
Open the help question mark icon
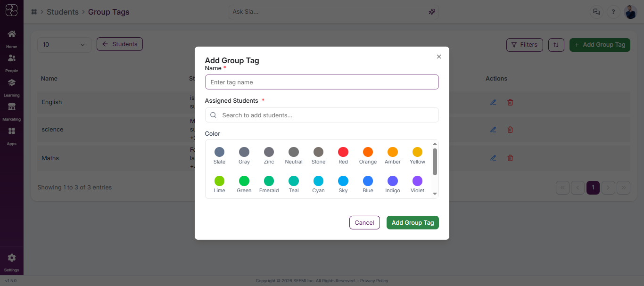tap(613, 12)
